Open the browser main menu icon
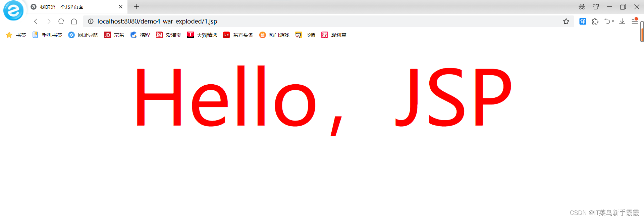644x219 pixels. click(635, 21)
